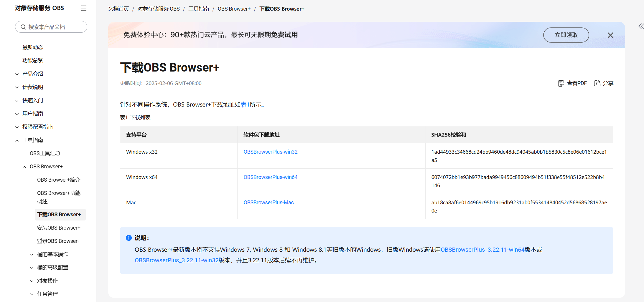Collapse the page with the double-chevron icon
644x302 pixels.
tap(641, 26)
